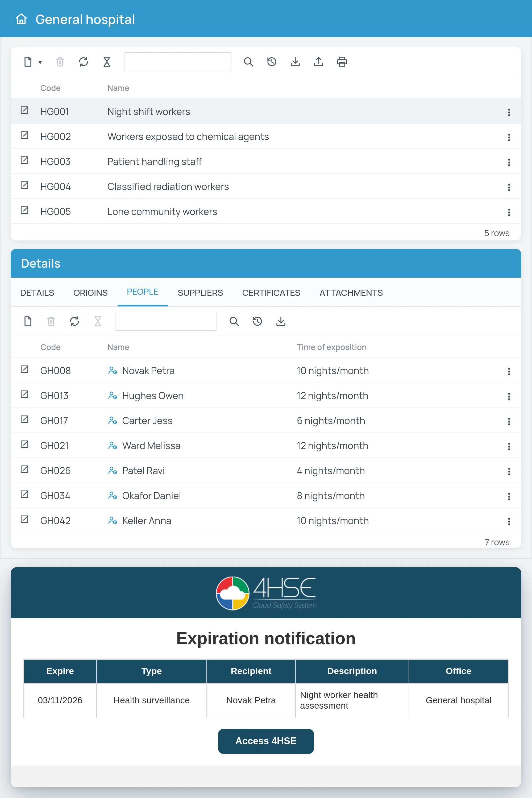This screenshot has width=532, height=798.
Task: Click the upload icon in top toolbar
Action: [x=319, y=62]
